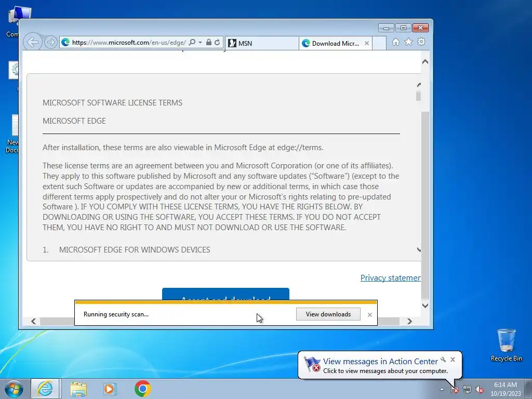Open the Windows Start menu

14,389
